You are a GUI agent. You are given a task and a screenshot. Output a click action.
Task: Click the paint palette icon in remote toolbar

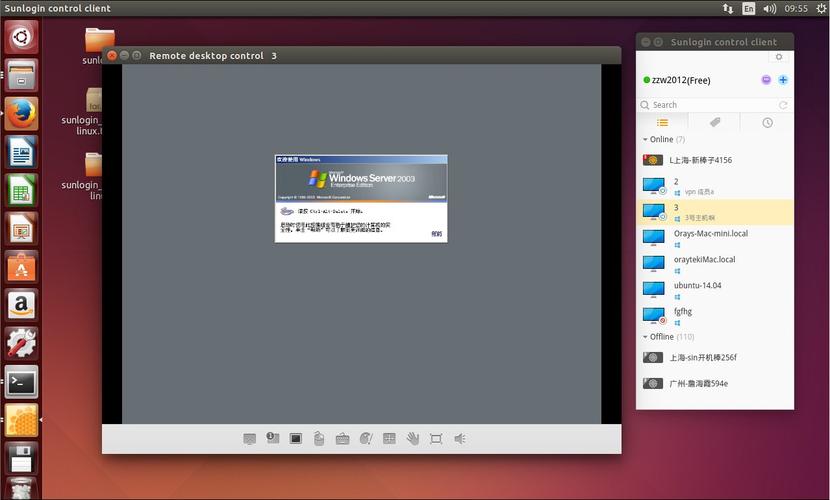366,439
